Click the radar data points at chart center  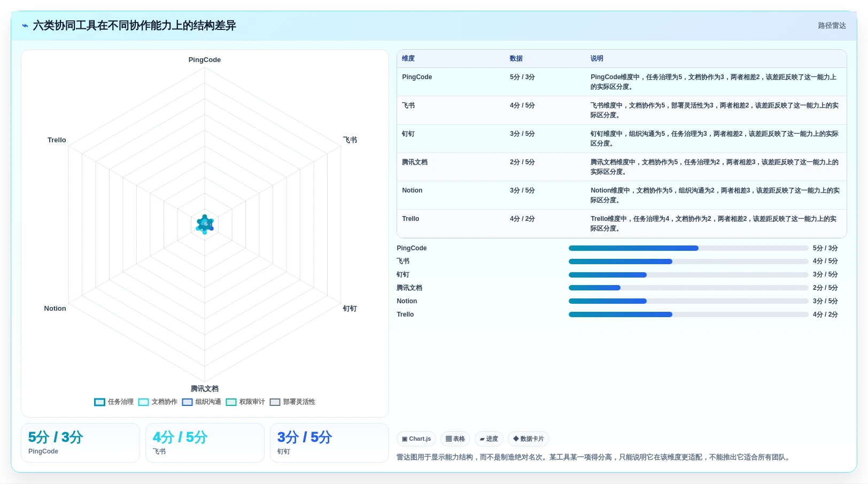pos(205,225)
